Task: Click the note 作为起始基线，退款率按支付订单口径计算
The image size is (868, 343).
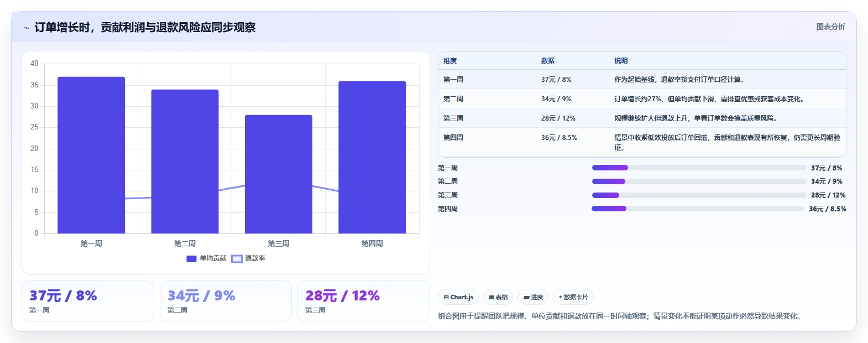Action: (x=681, y=80)
